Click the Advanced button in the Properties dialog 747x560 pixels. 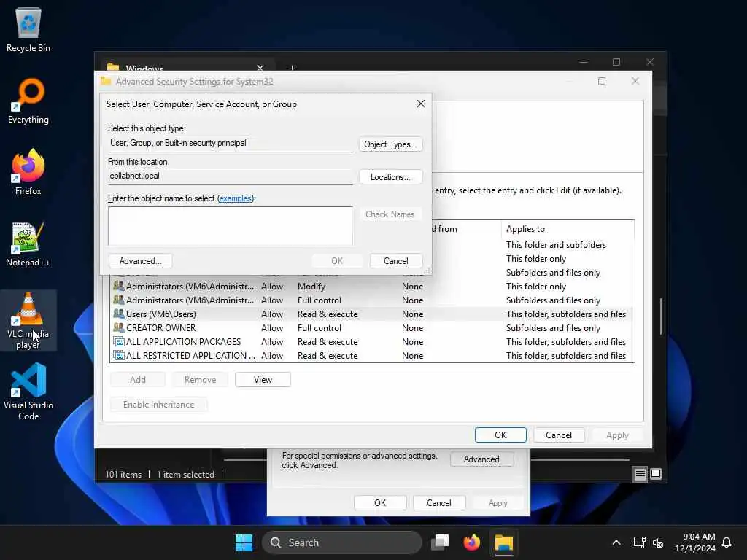[x=481, y=459]
